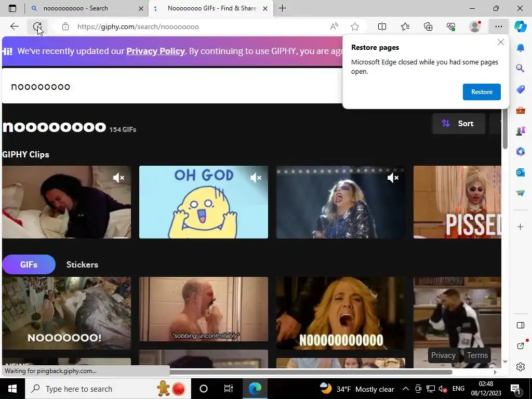The image size is (532, 399).
Task: Click the GIPHY search field
Action: tap(172, 87)
